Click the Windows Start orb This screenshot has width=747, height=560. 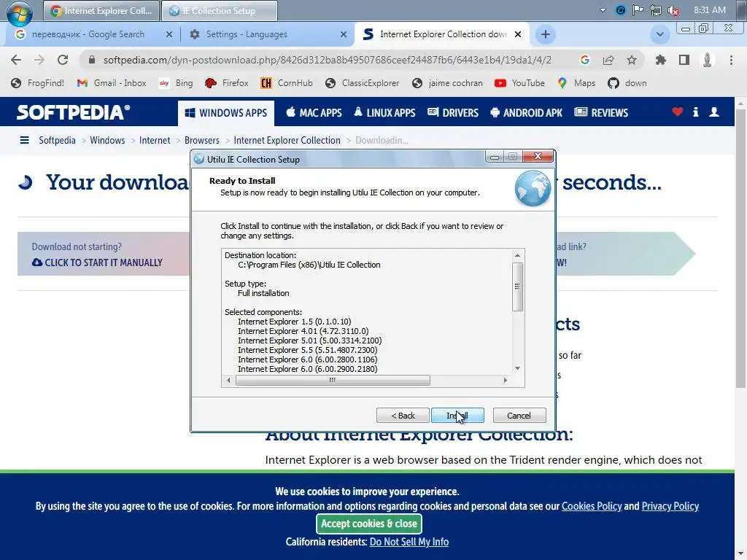[20, 13]
